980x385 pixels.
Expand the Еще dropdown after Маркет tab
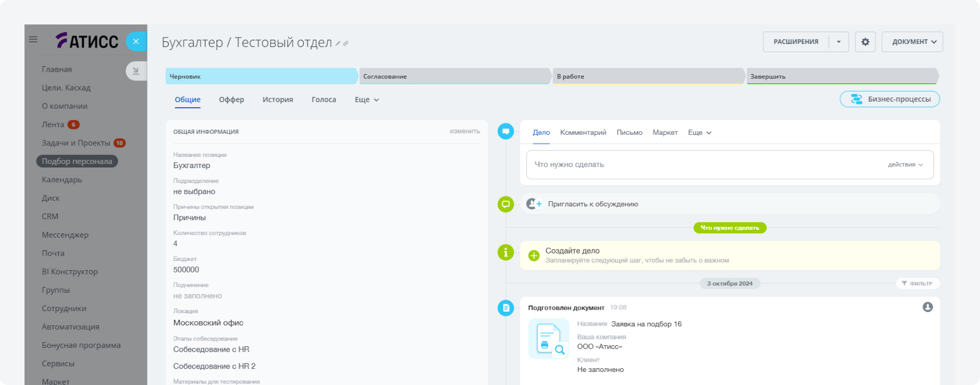pyautogui.click(x=700, y=133)
